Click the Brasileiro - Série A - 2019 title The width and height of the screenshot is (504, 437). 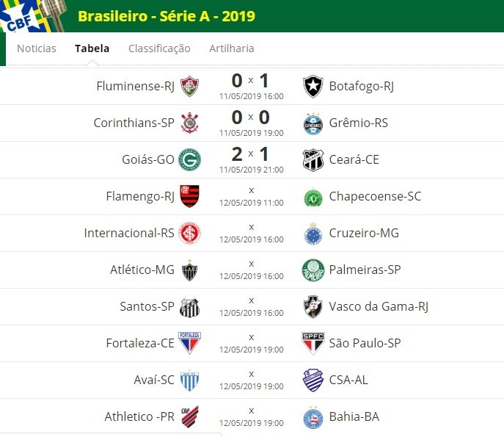tap(167, 16)
